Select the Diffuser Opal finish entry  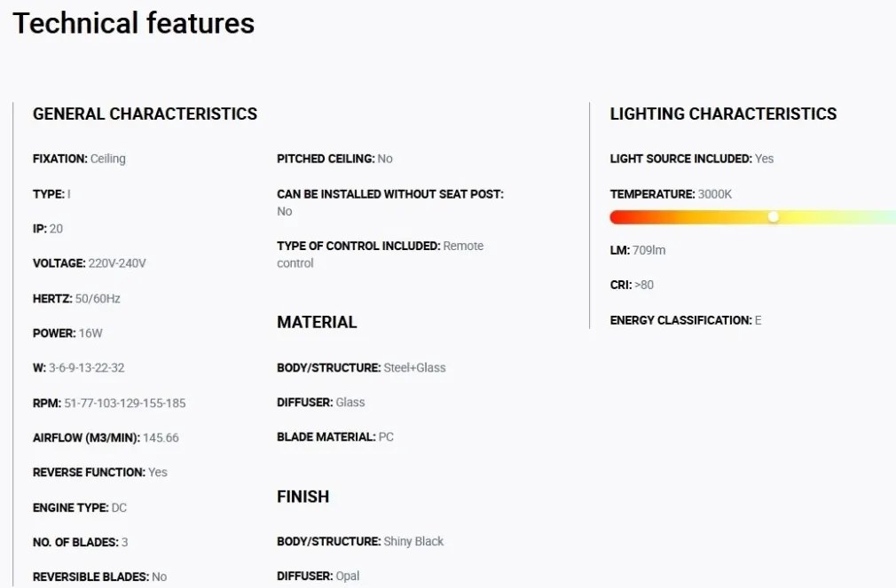pyautogui.click(x=318, y=576)
